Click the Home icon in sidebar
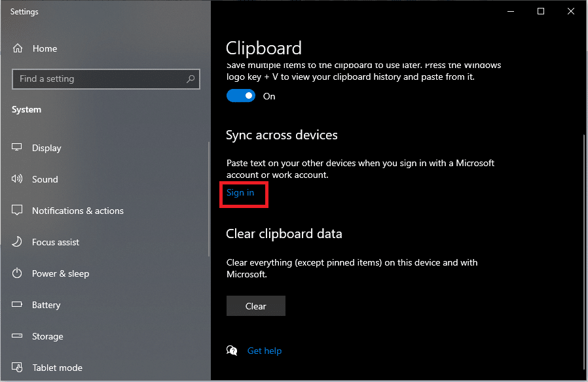 [18, 48]
